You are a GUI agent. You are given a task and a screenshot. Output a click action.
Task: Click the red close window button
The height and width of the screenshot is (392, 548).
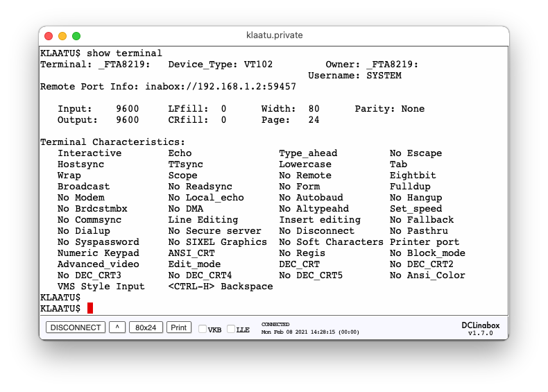click(49, 35)
